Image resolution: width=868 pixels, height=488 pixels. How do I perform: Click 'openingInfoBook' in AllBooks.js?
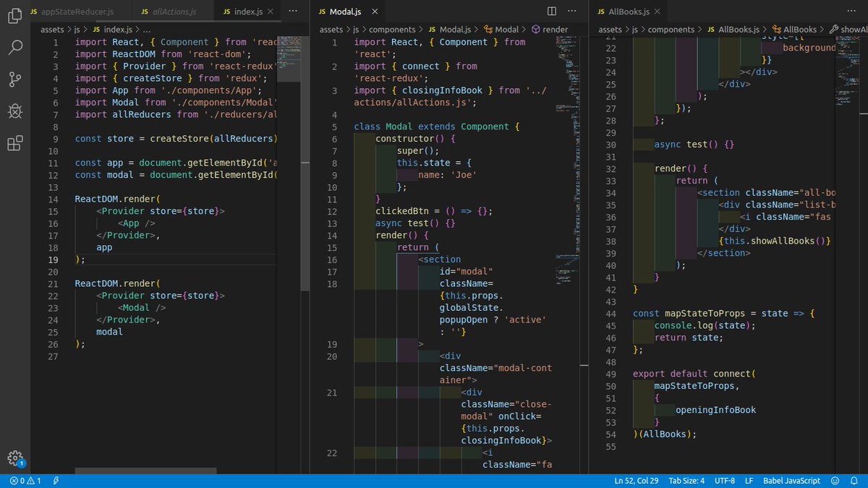pyautogui.click(x=715, y=410)
